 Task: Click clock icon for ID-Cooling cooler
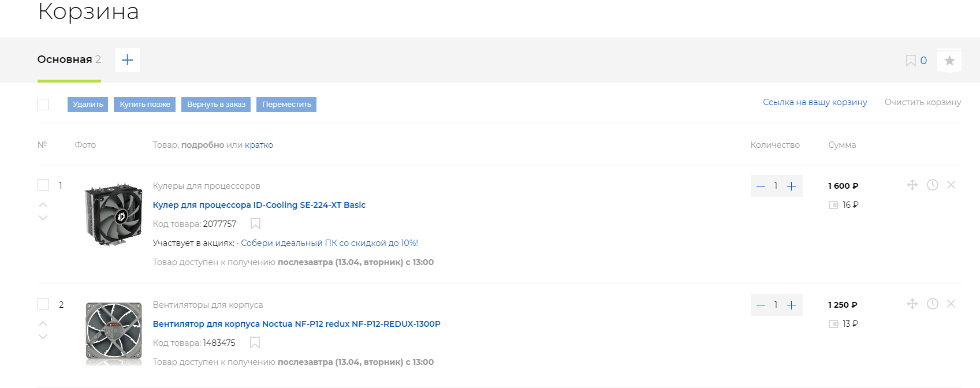[933, 185]
